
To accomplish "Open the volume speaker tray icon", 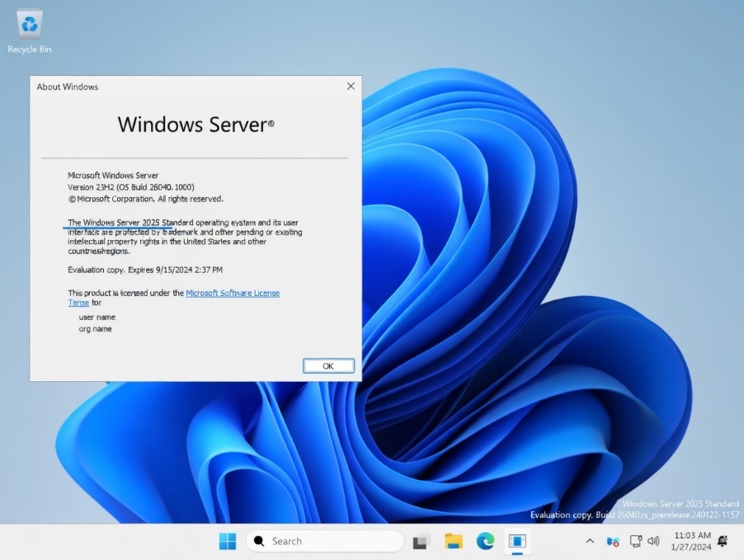I will tap(653, 541).
